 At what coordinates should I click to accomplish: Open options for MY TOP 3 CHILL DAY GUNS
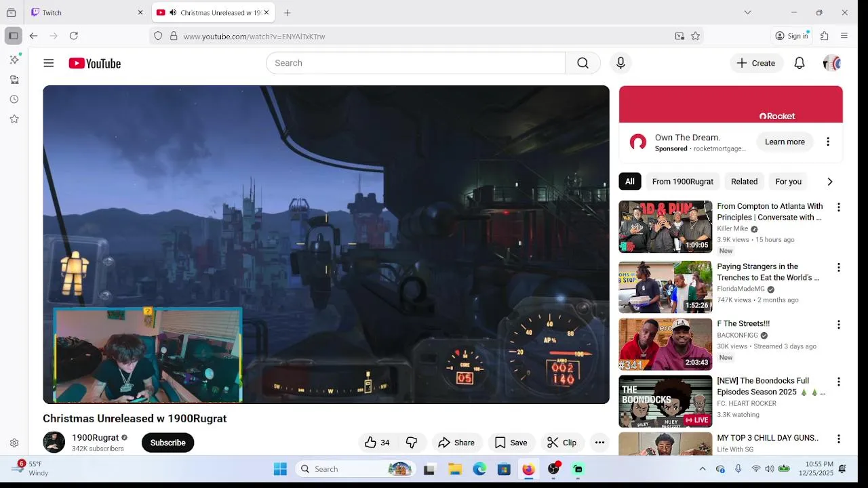(x=838, y=439)
